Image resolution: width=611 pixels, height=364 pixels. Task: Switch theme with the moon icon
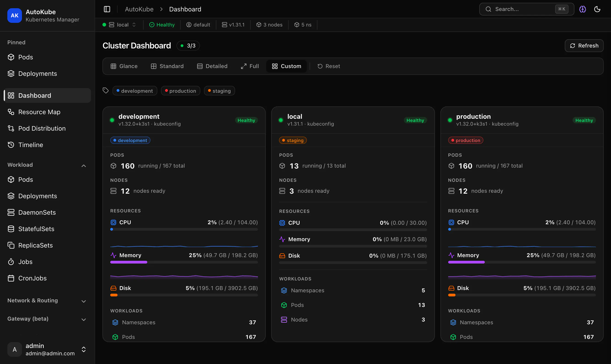pyautogui.click(x=597, y=9)
